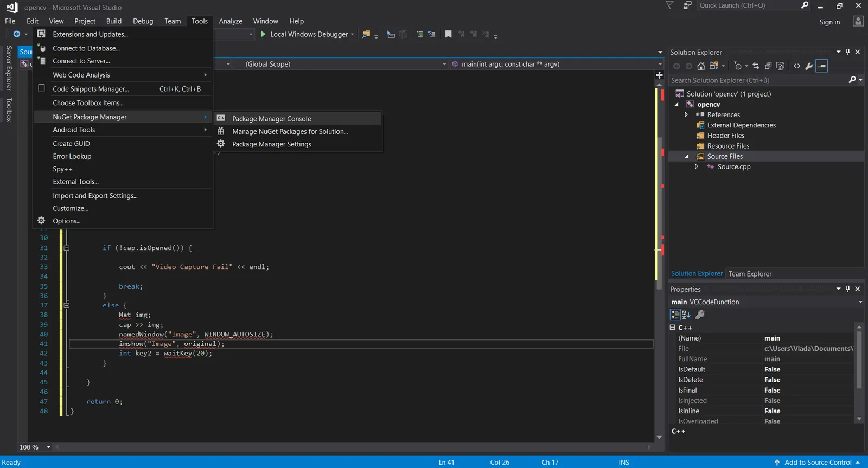Click the Alphabetical sort icon in Properties
The height and width of the screenshot is (468, 868).
(x=686, y=315)
